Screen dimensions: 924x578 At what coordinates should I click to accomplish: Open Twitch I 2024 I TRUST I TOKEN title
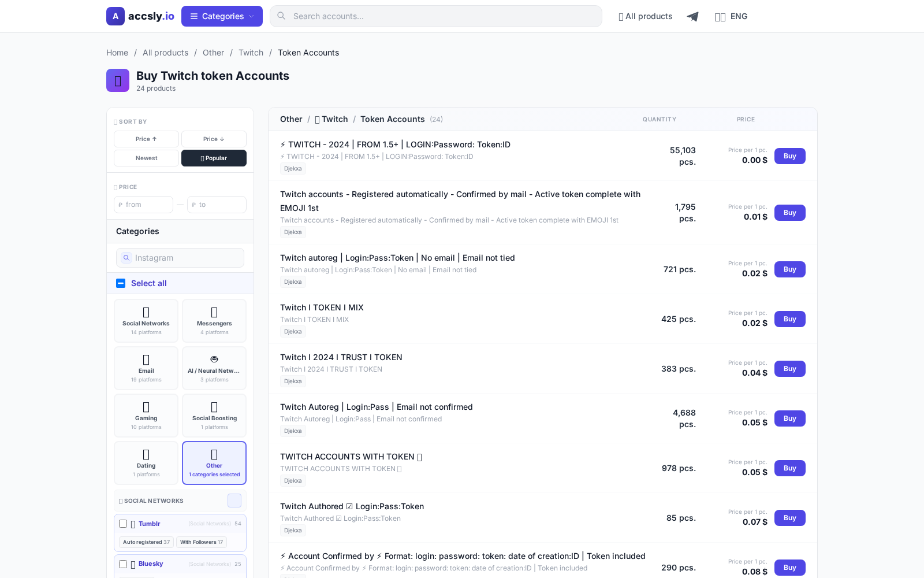(341, 357)
